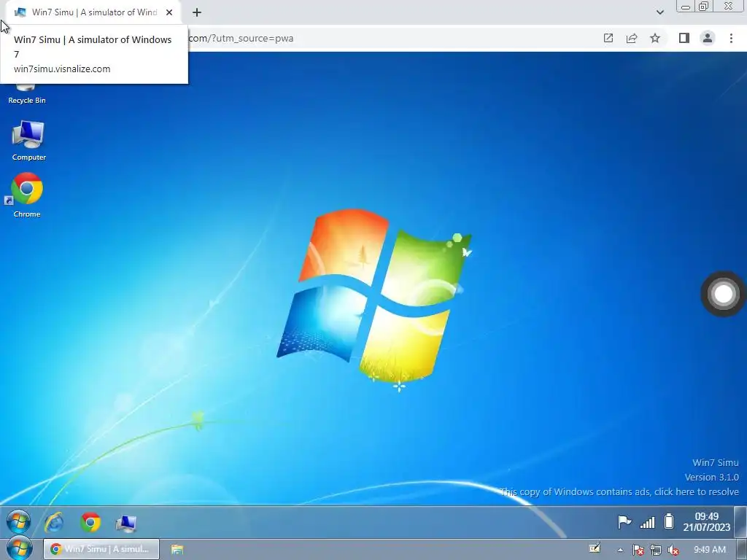Select the Recycle Bin label on desktop

27,100
